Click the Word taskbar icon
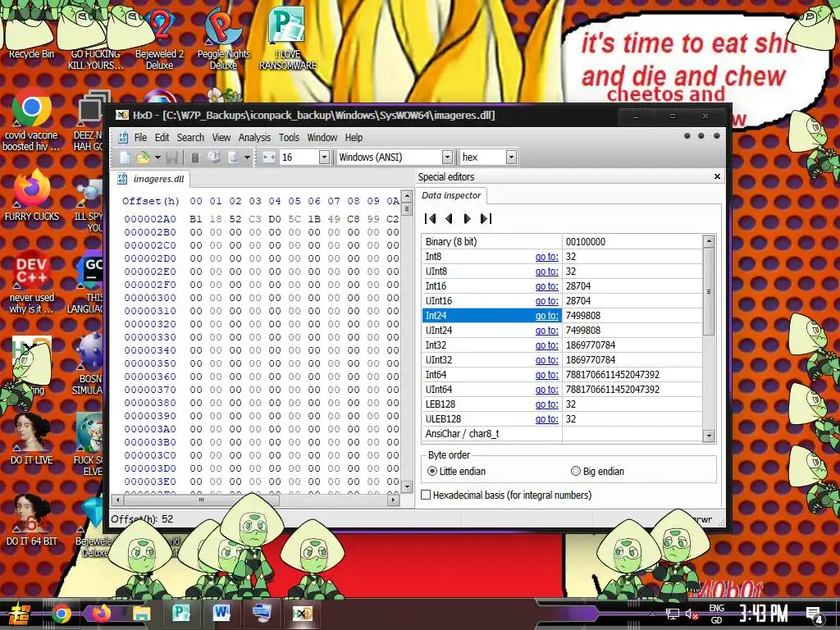The image size is (840, 630). coord(221,613)
